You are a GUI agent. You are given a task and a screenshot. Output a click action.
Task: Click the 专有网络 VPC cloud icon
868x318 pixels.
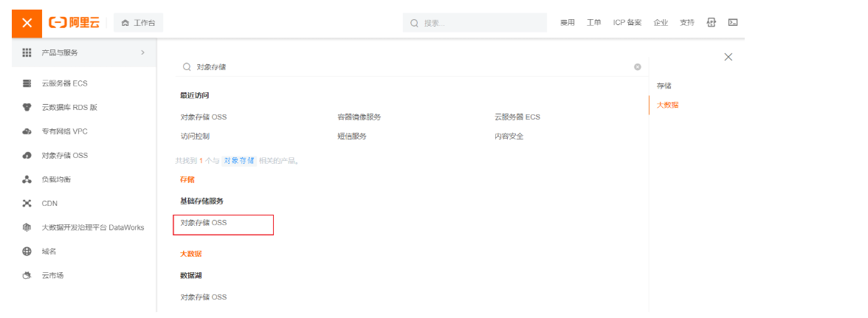pos(27,131)
